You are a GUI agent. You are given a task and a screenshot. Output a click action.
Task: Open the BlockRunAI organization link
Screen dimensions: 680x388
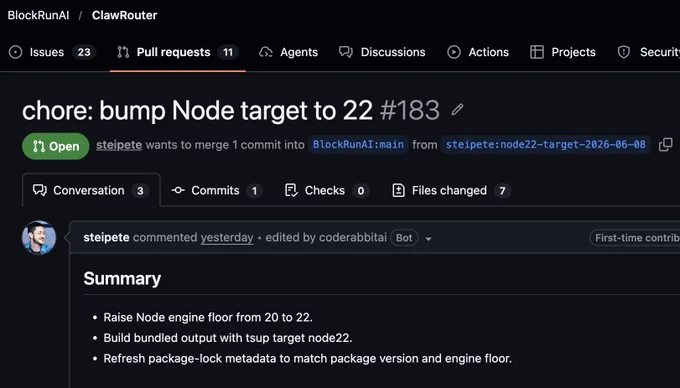tap(38, 15)
